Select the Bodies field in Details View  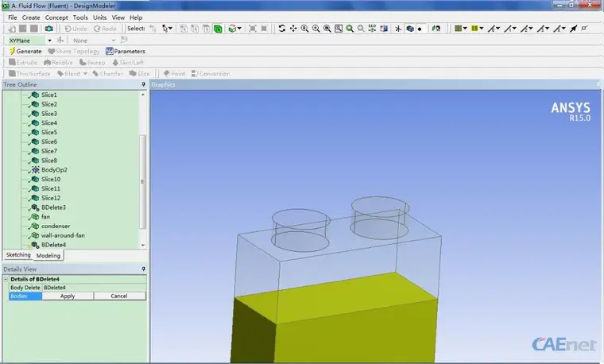point(25,296)
